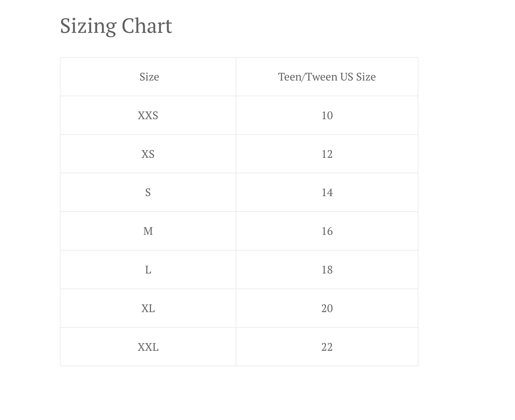Click the word 'Chart' in the heading
This screenshot has height=420, width=515.
pos(147,26)
